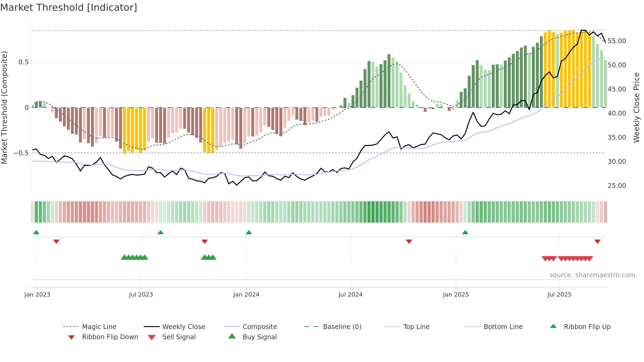Viewport: 644px width, 362px height.
Task: Toggle the Baseline (0) legend entry
Action: [x=333, y=327]
